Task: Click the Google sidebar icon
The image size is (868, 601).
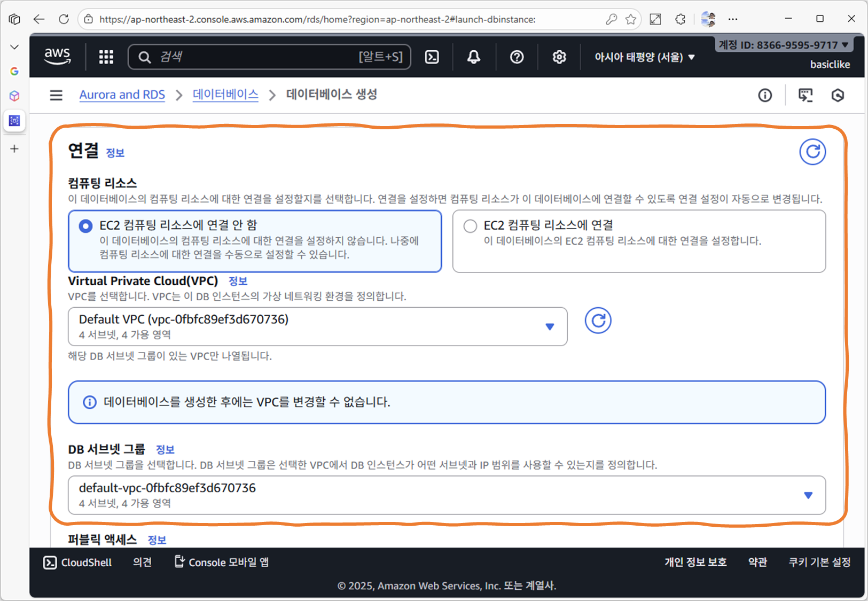Action: pyautogui.click(x=14, y=71)
